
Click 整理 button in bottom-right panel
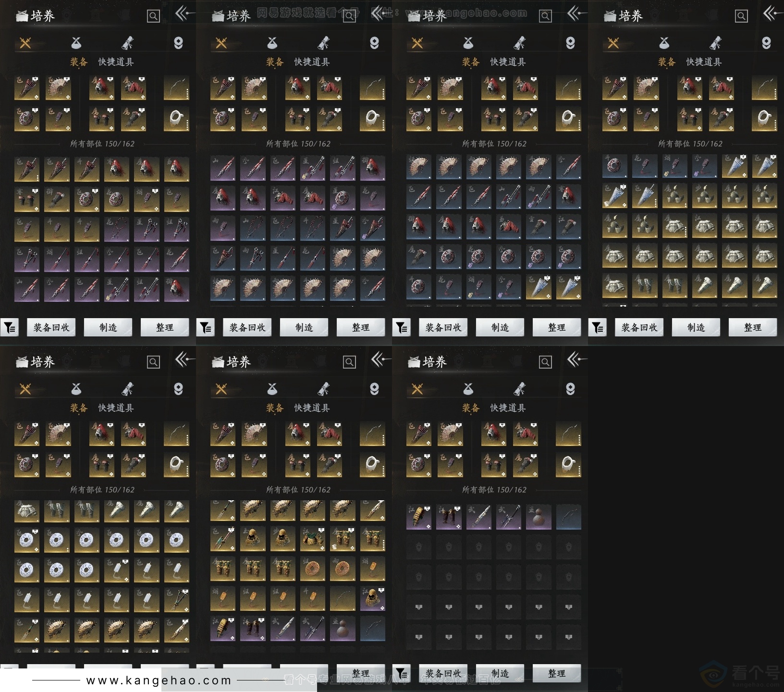[557, 673]
